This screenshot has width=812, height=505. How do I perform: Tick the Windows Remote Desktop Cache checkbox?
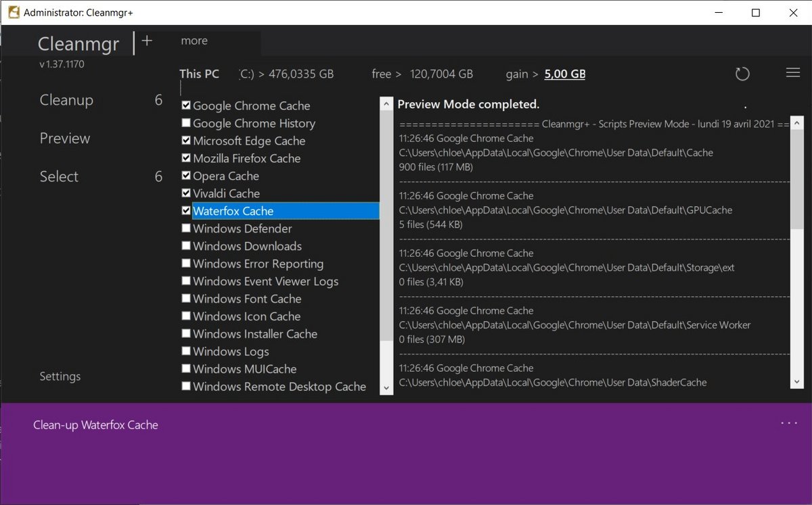(x=186, y=387)
